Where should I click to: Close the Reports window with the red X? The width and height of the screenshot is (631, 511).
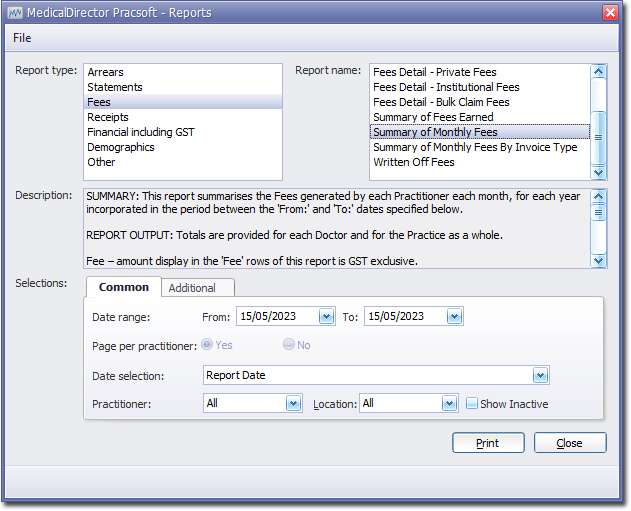pos(610,12)
